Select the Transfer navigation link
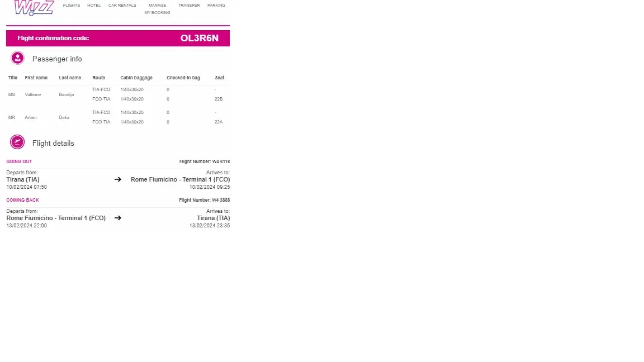The image size is (644, 362). pyautogui.click(x=189, y=6)
